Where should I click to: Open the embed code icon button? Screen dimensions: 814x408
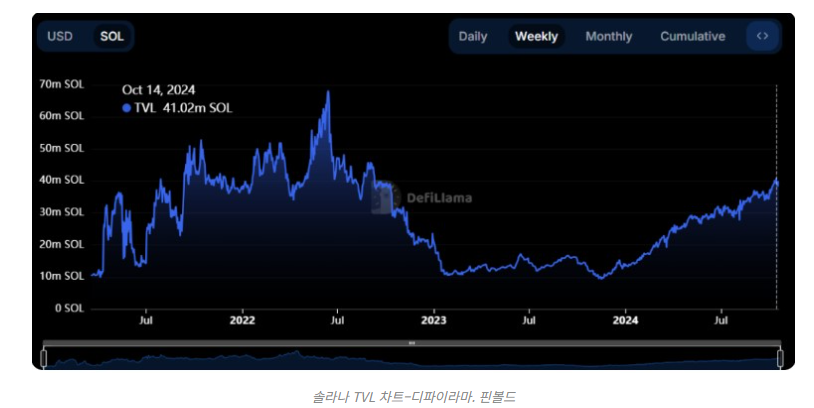[x=762, y=36]
